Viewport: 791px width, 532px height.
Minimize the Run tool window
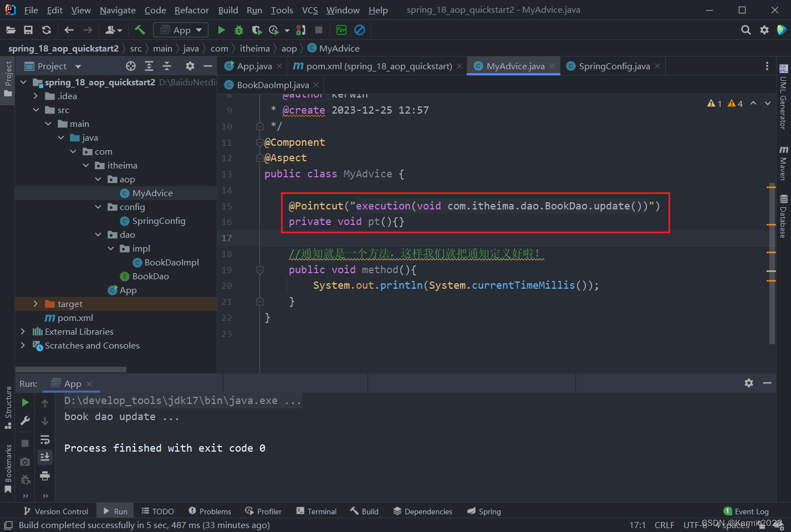pyautogui.click(x=767, y=383)
